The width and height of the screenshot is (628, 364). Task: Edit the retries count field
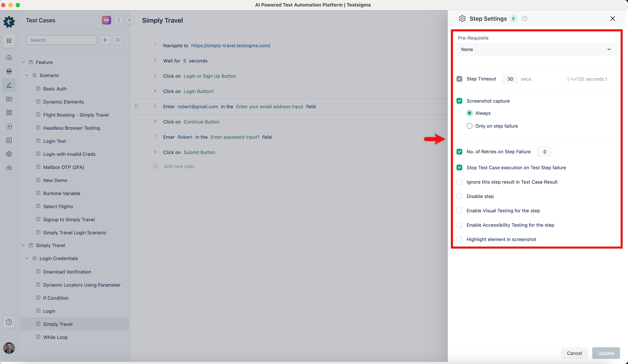[x=545, y=152]
